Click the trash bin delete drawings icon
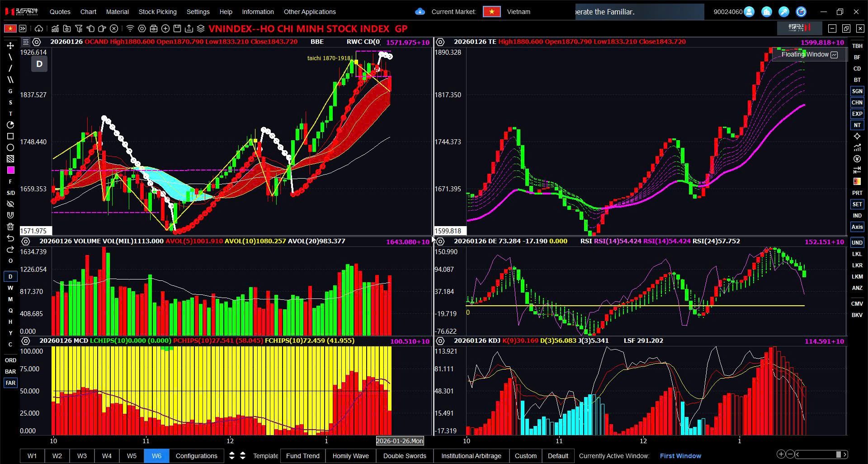The image size is (868, 464). [x=10, y=227]
